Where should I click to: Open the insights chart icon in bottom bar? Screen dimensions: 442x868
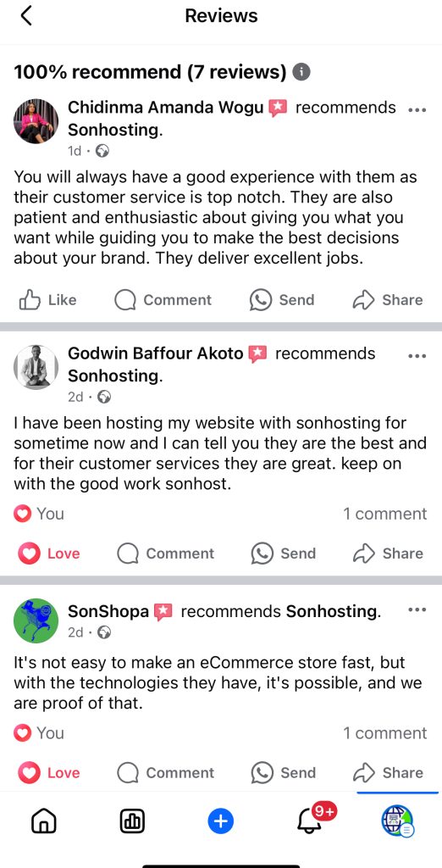pos(132,821)
